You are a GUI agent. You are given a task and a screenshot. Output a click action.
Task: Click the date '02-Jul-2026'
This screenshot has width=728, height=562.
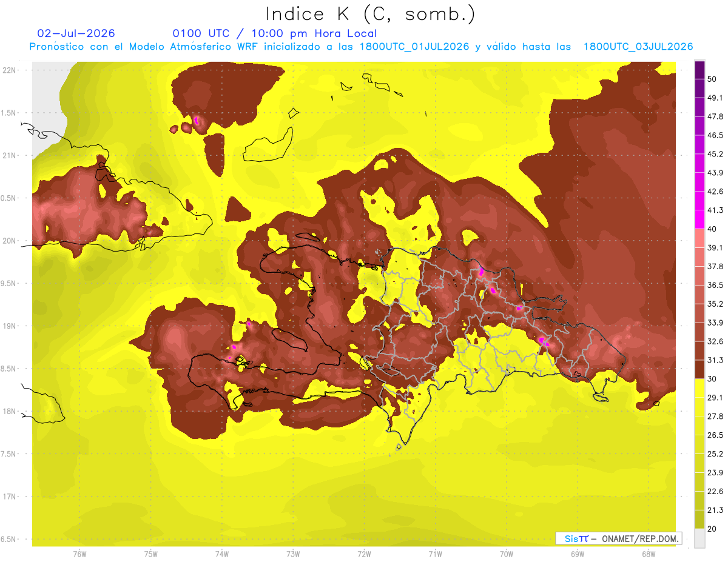(76, 33)
